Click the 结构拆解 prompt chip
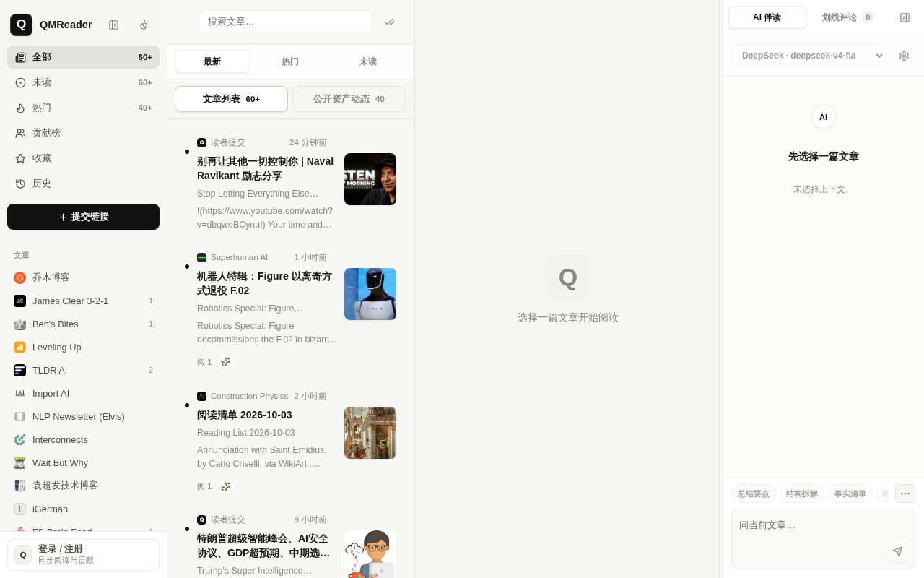The image size is (924, 578). (801, 493)
